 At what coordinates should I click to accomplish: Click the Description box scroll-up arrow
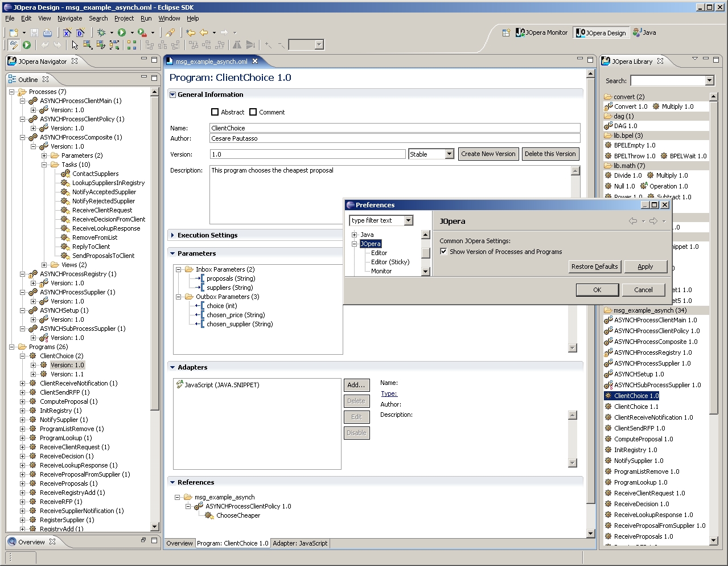[575, 171]
